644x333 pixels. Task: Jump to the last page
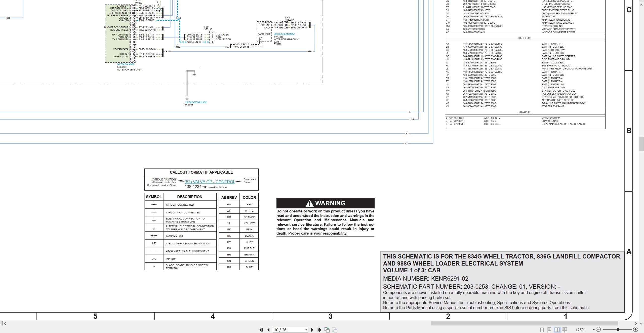(x=319, y=330)
